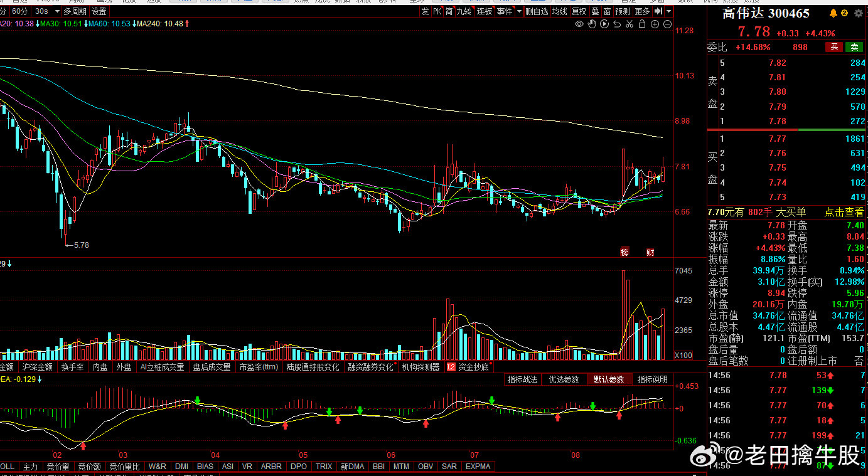The image size is (868, 476).
Task: Open the 复权 price adjustment option
Action: [579, 11]
